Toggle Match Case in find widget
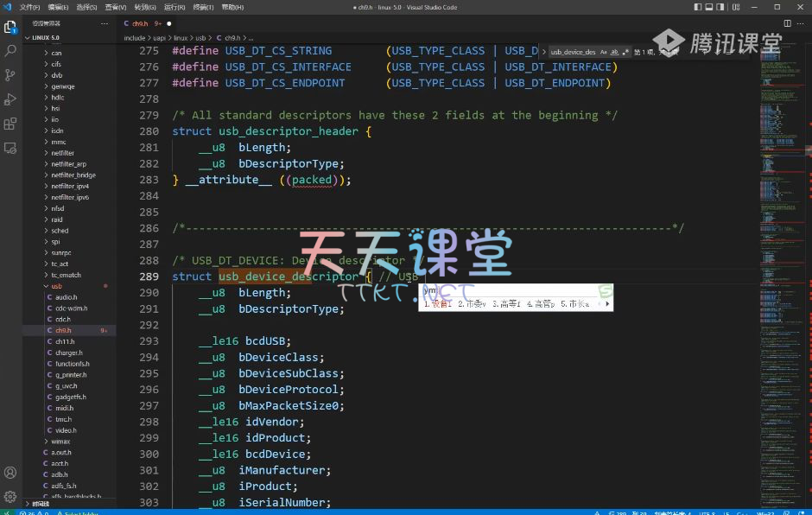The width and height of the screenshot is (812, 515). pos(604,52)
